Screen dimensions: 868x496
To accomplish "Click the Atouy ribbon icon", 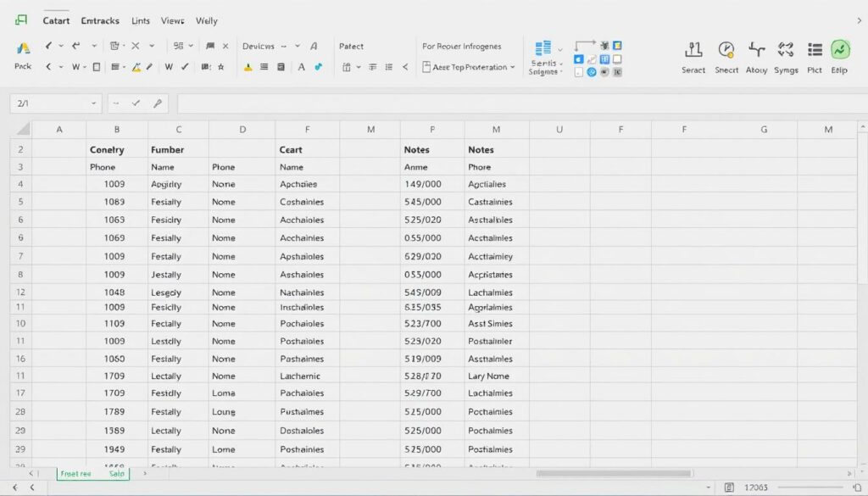I will click(x=756, y=50).
